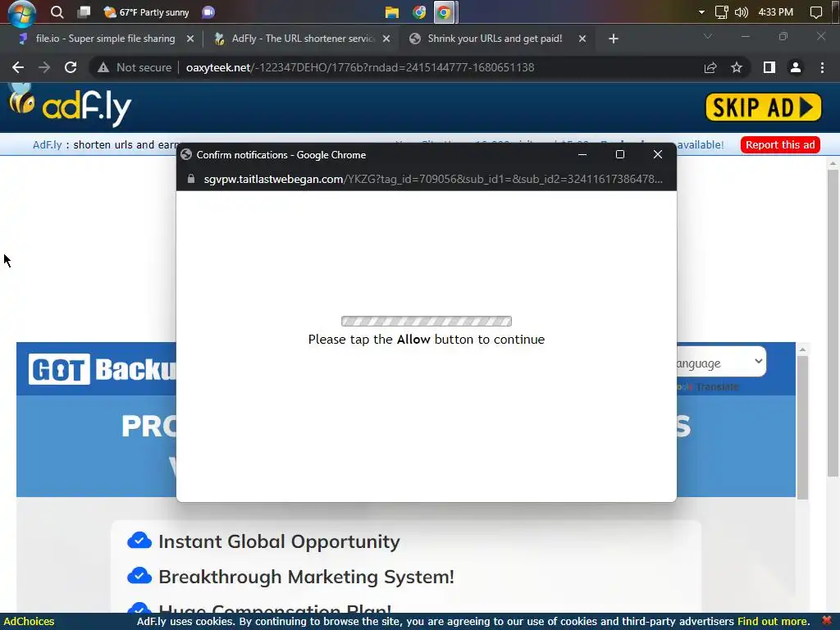Viewport: 840px width, 630px height.
Task: Open taskbar search magnifier
Action: (x=57, y=12)
